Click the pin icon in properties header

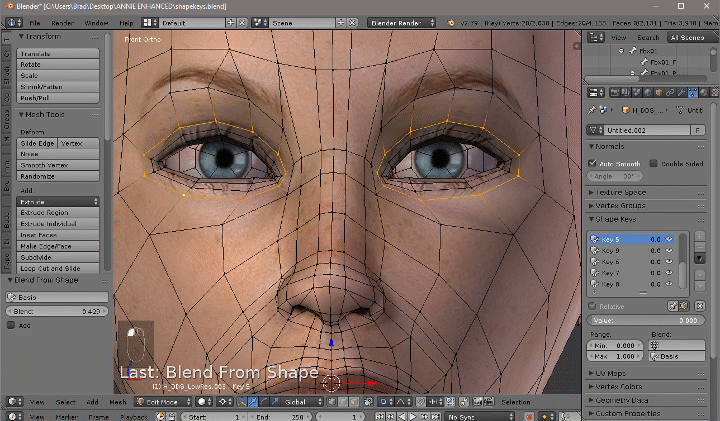coord(594,111)
